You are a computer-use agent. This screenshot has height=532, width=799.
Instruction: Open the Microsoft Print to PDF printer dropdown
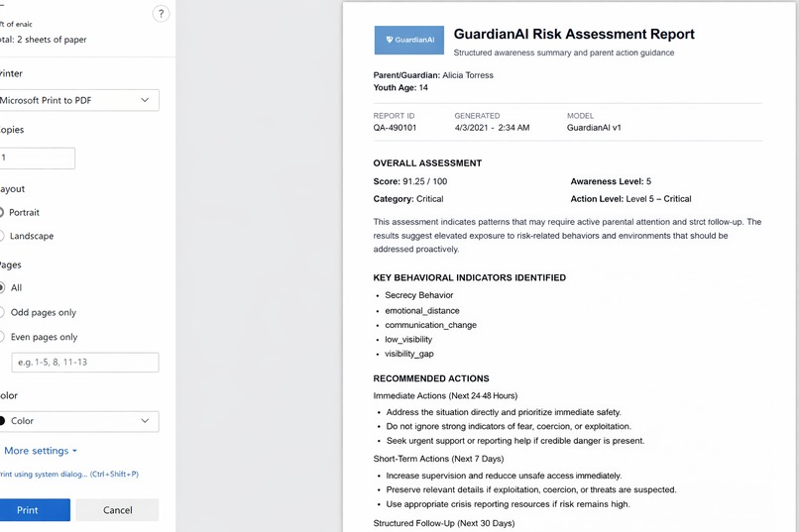[x=79, y=100]
